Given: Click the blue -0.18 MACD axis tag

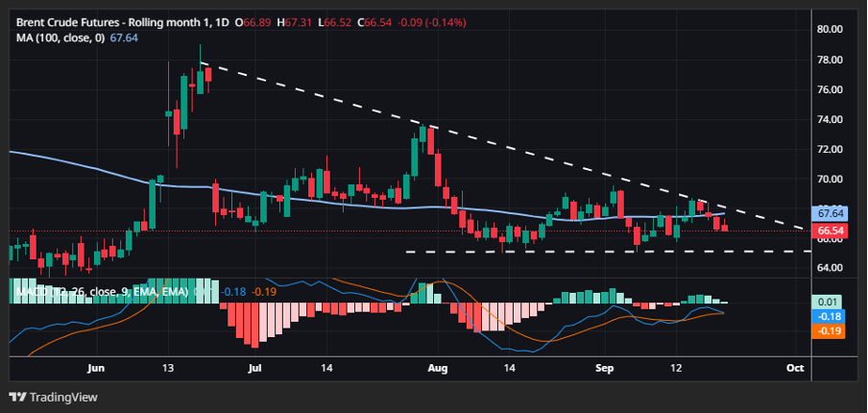Looking at the screenshot, I should click(829, 316).
